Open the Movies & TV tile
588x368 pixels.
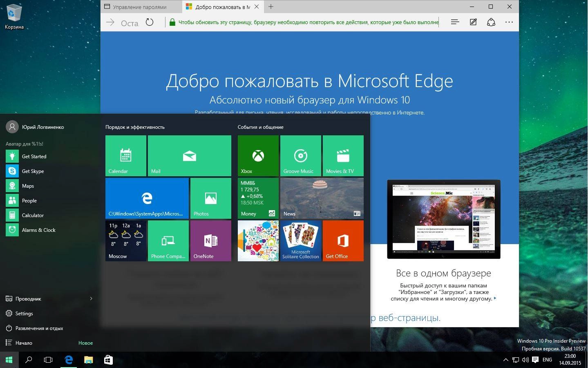[343, 156]
